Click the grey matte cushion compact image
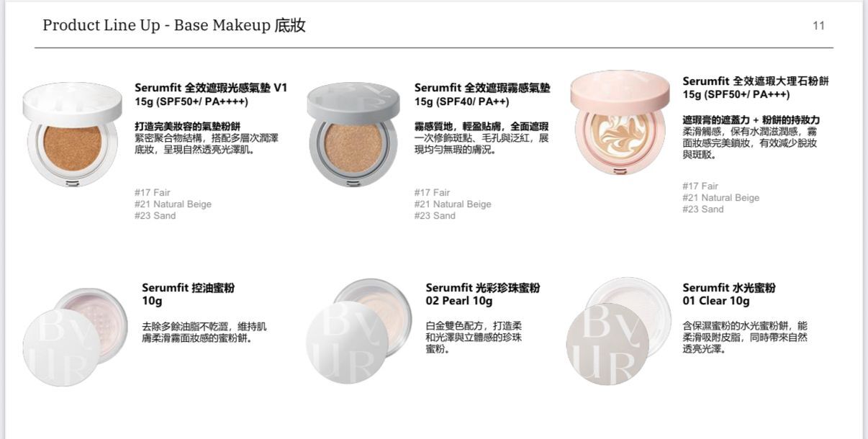Viewport: 868px width, 439px height. tap(353, 135)
